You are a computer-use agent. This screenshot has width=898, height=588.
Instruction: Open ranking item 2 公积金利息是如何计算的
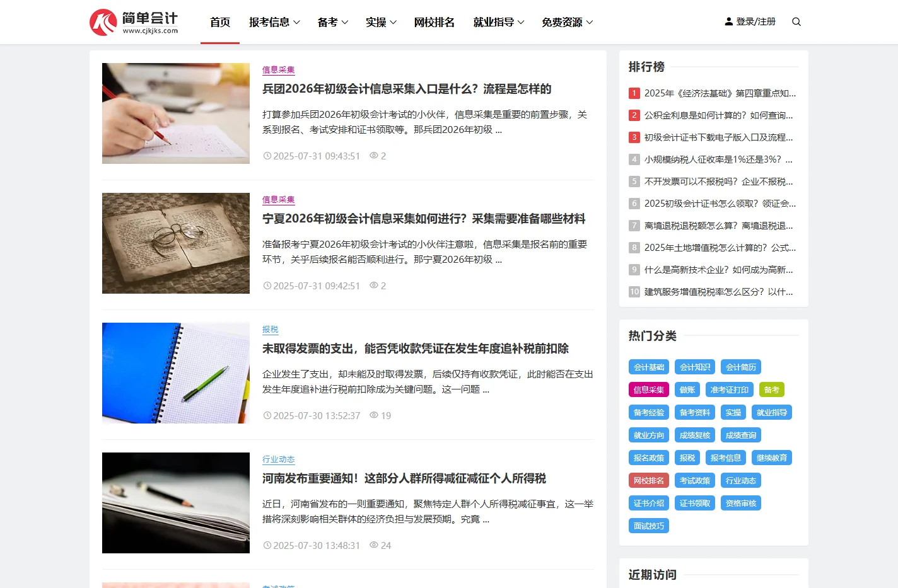pyautogui.click(x=719, y=115)
